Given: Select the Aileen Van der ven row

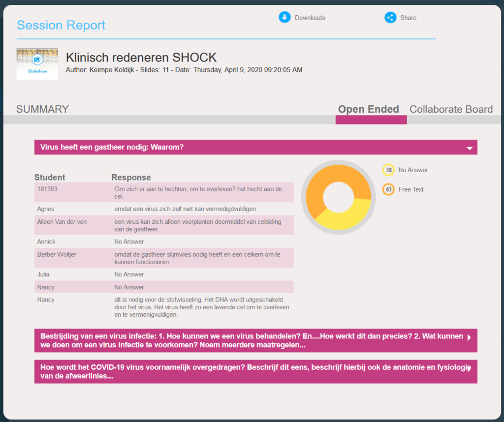Looking at the screenshot, I should [x=164, y=225].
